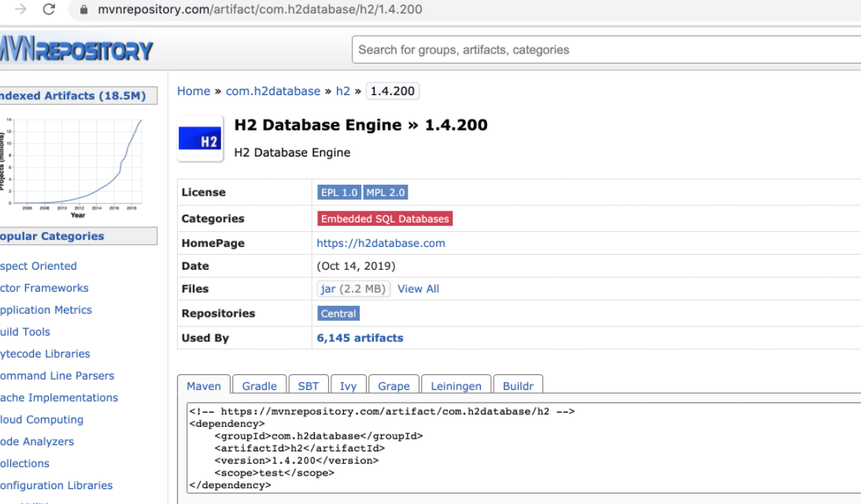Switch to the Ivy tab
The height and width of the screenshot is (504, 861).
348,385
